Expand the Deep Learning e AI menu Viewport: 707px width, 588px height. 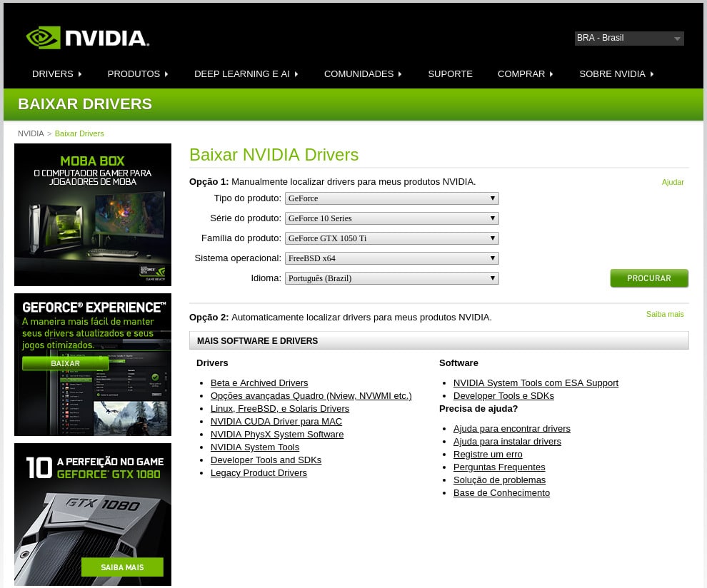point(246,74)
